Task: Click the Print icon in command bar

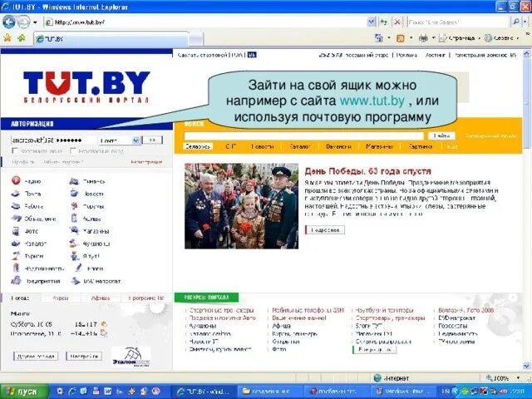Action: pos(423,38)
